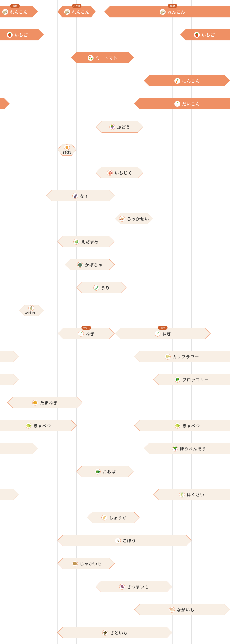Click the carrot icon beside にんじん
Screen dimensions: 230x644
tap(177, 81)
